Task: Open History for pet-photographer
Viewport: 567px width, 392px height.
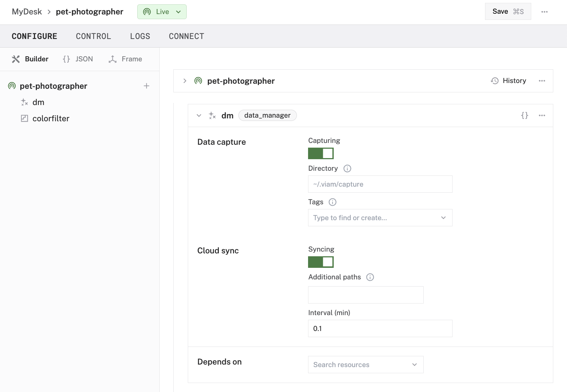Action: click(508, 81)
